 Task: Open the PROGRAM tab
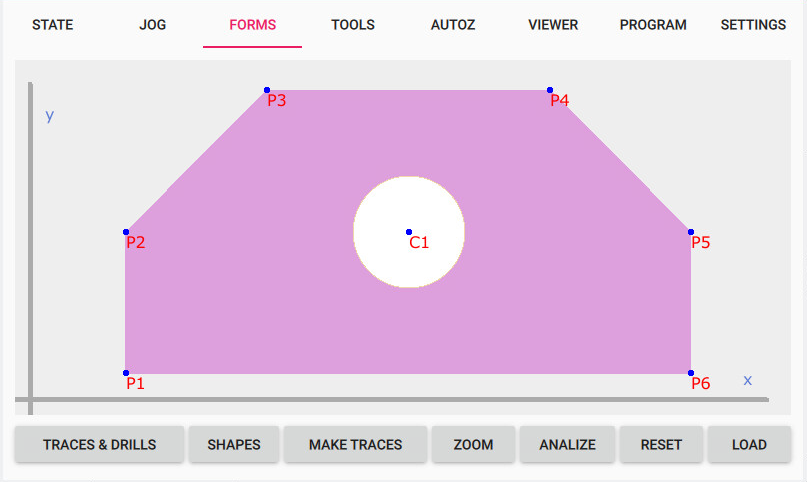tap(653, 25)
